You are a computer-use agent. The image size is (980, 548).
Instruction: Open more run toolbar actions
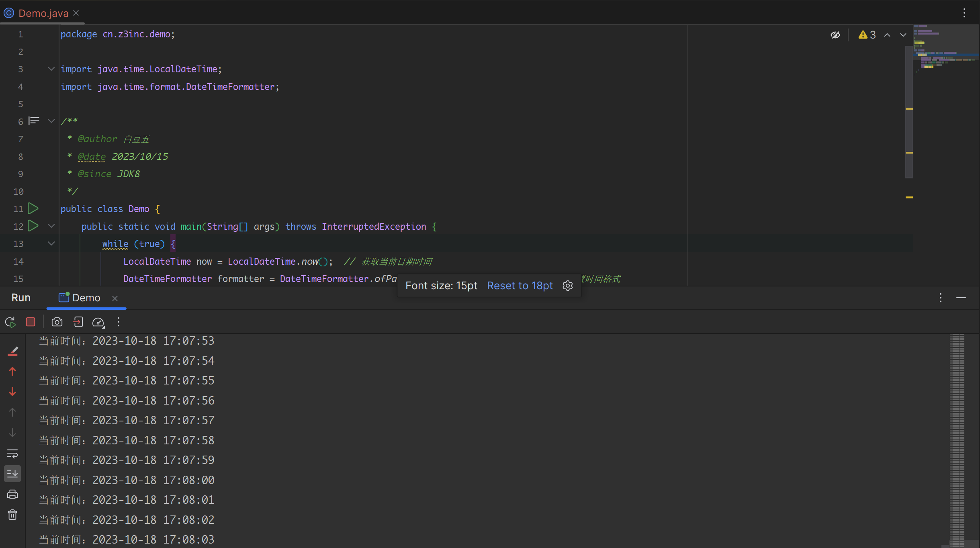coord(119,322)
